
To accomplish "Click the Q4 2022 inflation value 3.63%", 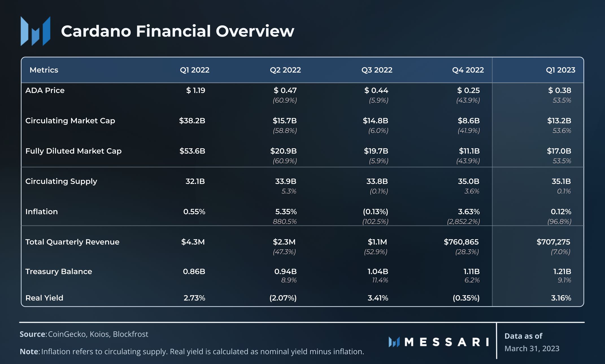I will pos(469,212).
